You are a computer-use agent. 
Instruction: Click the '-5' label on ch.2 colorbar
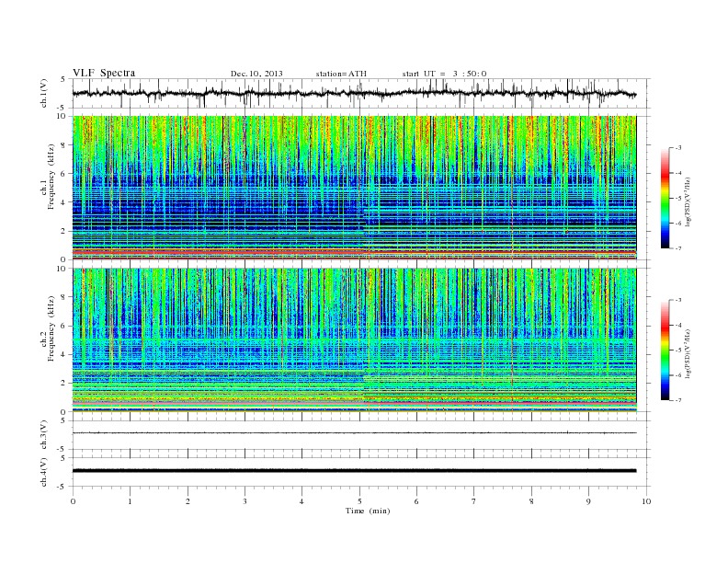pyautogui.click(x=678, y=350)
